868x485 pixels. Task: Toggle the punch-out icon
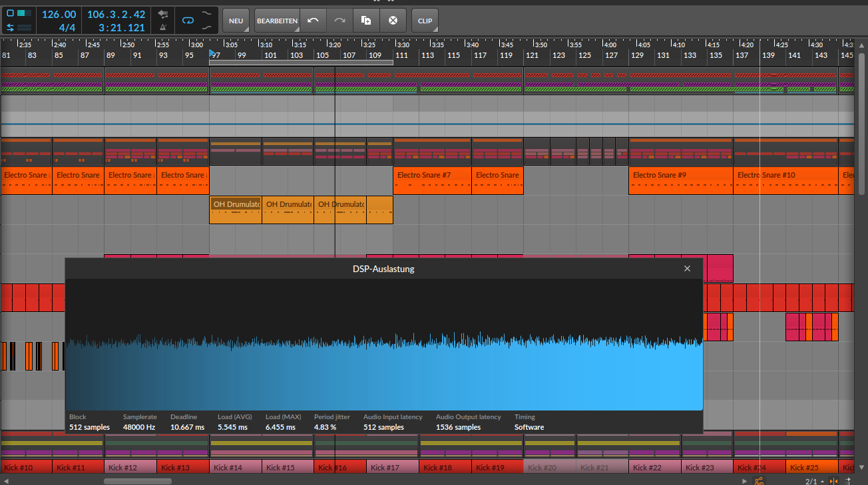pos(208,27)
